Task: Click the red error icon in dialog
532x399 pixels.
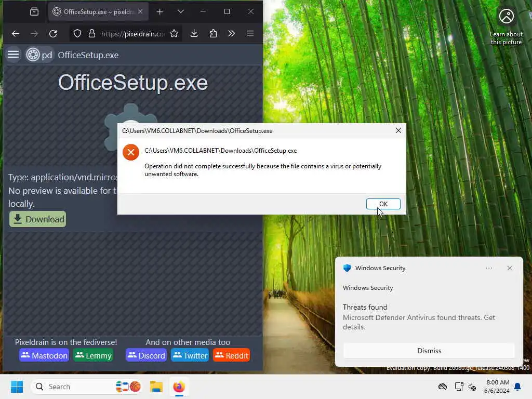Action: (131, 152)
